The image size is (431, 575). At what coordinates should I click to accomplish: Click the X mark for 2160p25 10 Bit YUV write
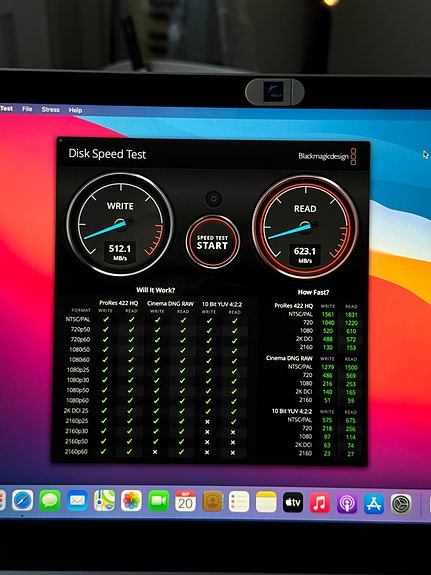207,422
